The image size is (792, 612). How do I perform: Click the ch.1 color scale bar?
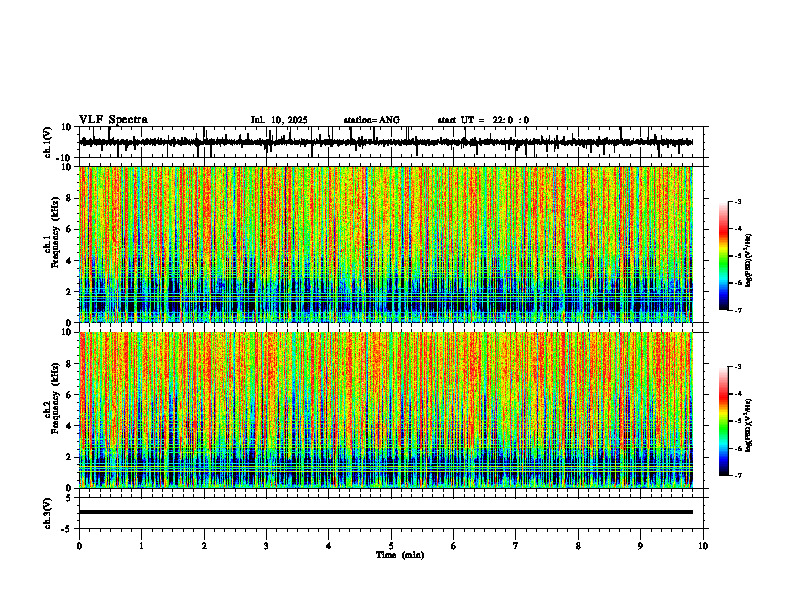[x=723, y=256]
